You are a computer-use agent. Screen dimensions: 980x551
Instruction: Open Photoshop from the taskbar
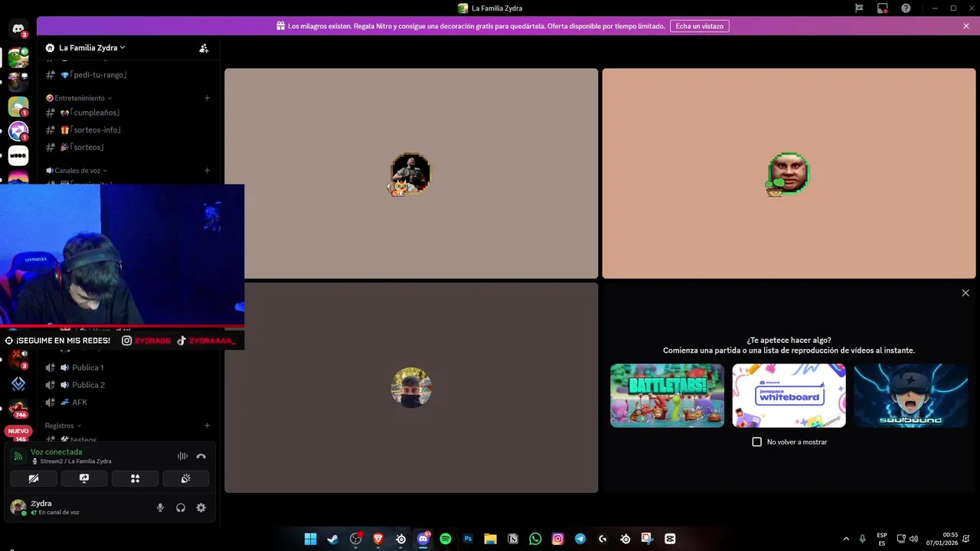tap(468, 539)
